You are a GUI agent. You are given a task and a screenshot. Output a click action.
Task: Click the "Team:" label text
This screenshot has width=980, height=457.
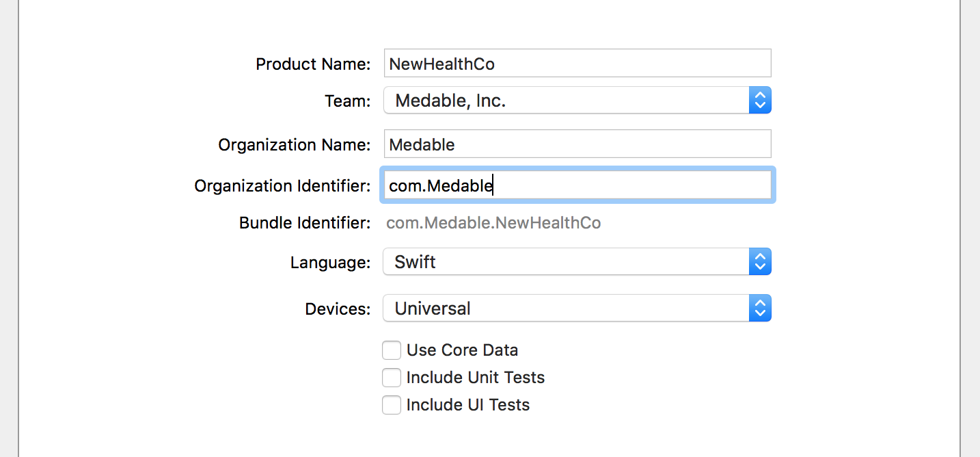(347, 101)
